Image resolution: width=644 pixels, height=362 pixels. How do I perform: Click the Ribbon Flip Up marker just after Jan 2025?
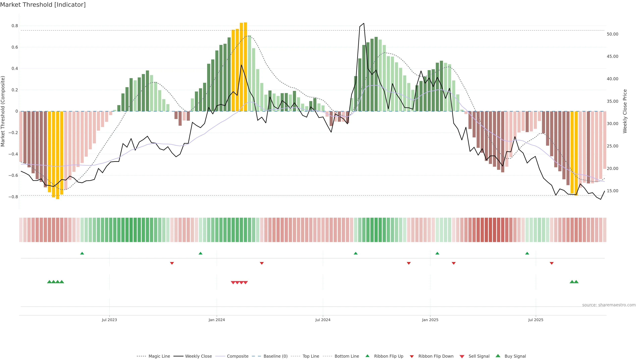pos(437,253)
